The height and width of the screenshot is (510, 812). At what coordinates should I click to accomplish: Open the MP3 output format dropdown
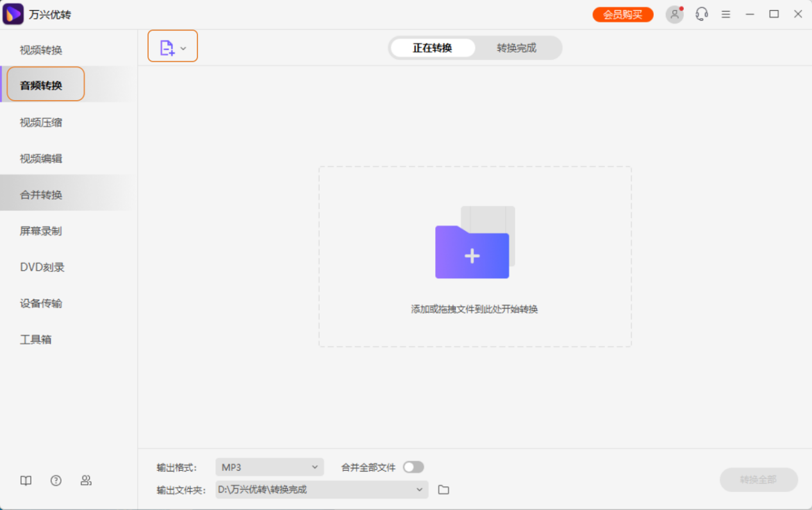[269, 467]
